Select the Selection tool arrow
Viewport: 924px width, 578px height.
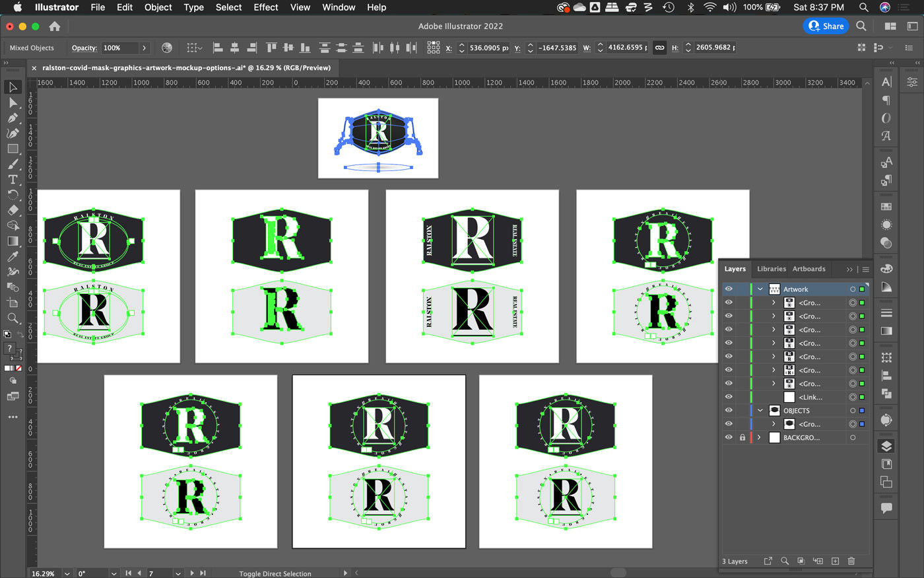pos(13,87)
